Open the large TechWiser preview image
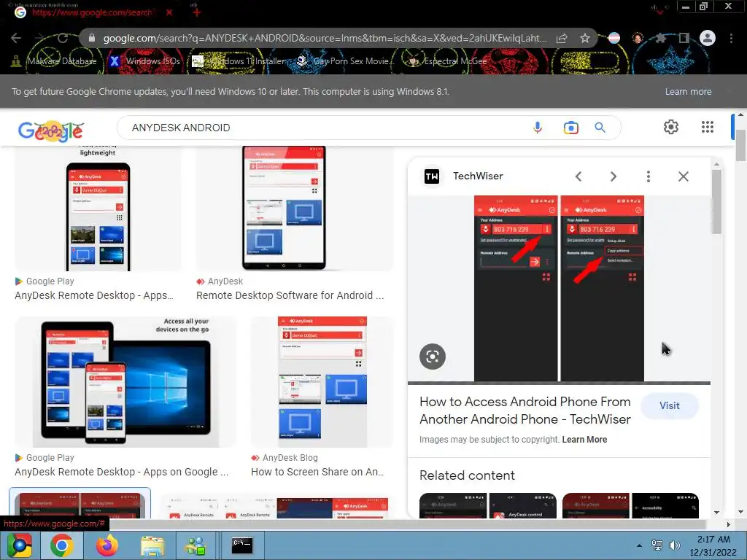The height and width of the screenshot is (560, 747). (x=559, y=288)
